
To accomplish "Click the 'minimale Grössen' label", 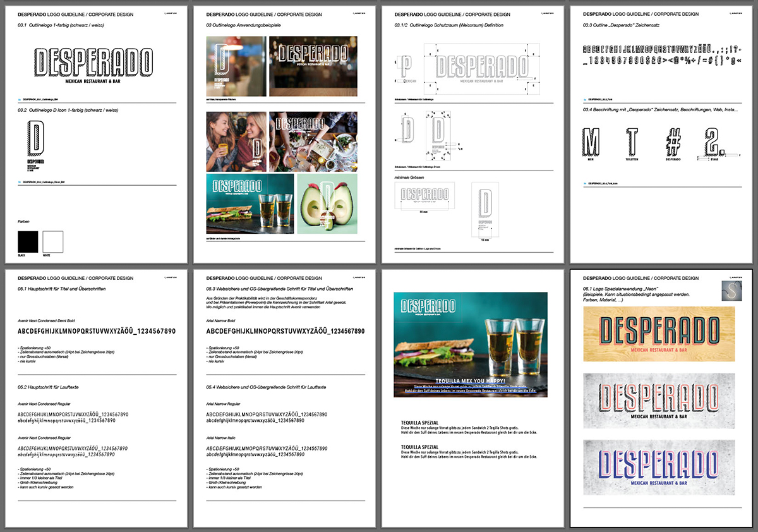I will (409, 177).
